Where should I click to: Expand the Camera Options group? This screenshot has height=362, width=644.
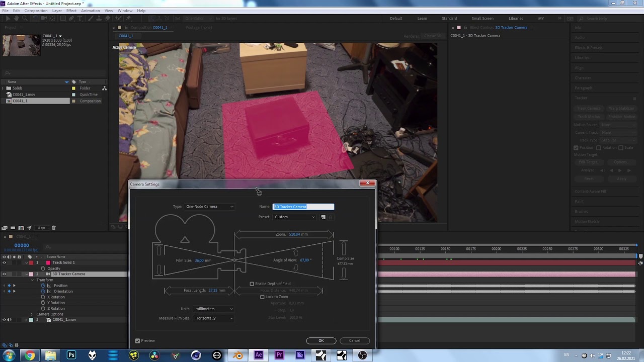pos(32,314)
